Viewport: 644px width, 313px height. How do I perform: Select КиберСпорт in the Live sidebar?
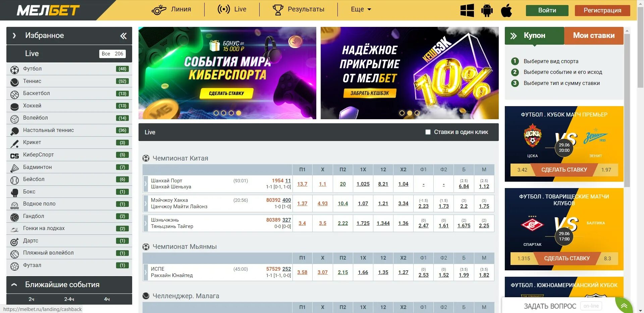point(69,155)
